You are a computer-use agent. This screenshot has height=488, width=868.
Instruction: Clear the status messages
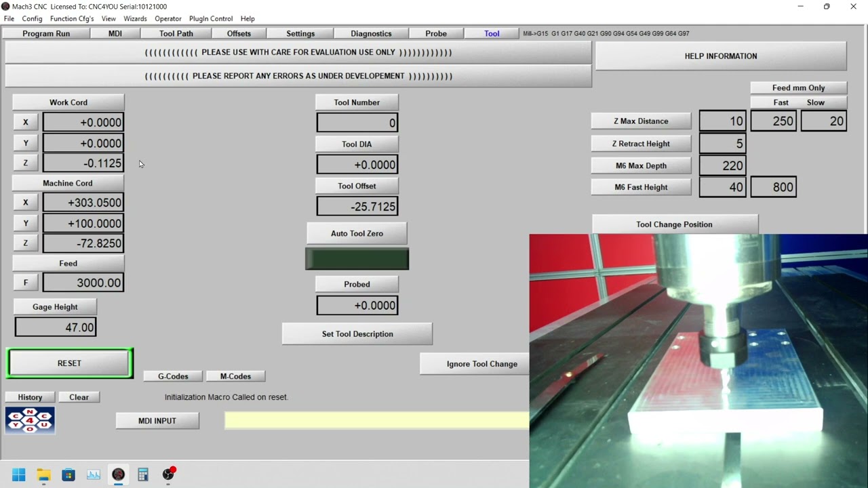79,397
